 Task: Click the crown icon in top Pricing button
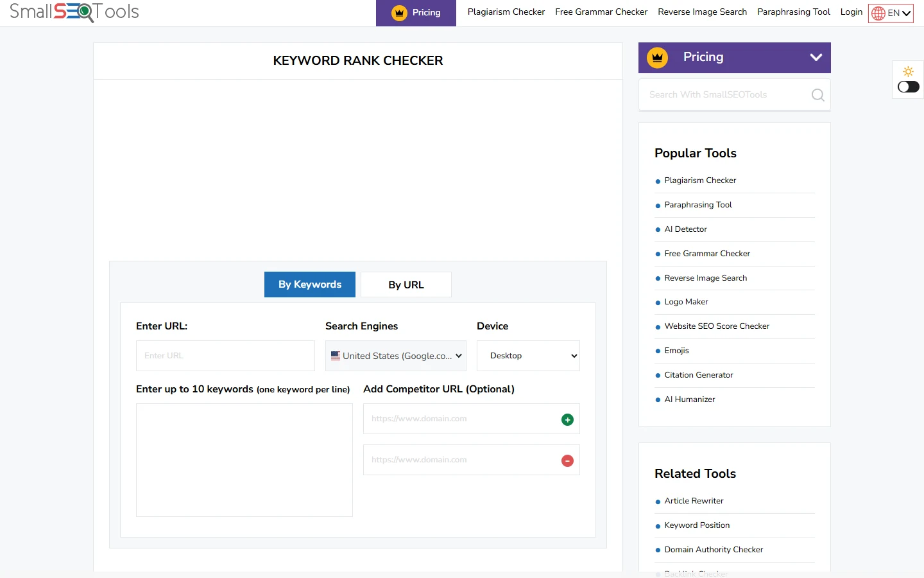coord(399,13)
